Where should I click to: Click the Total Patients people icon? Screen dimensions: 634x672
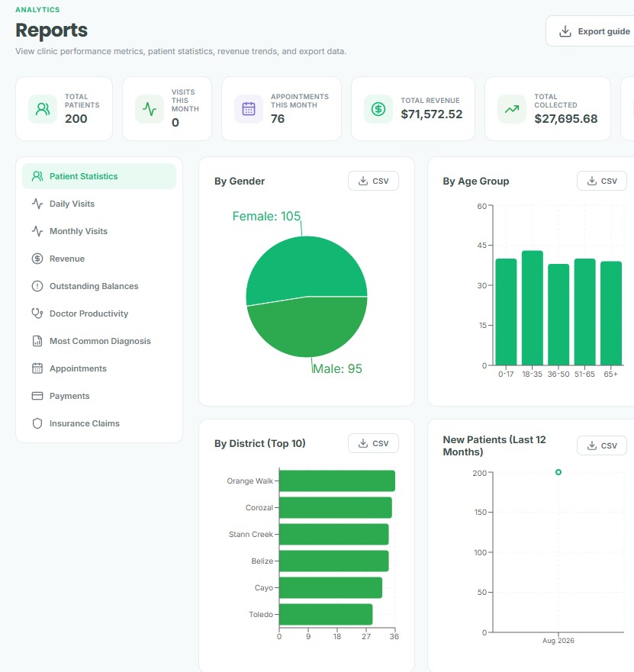tap(43, 109)
